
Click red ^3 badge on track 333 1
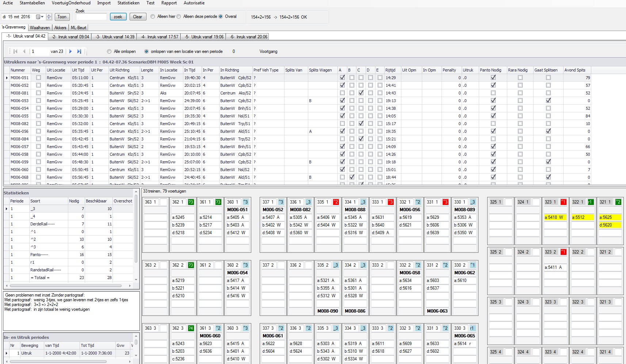click(390, 202)
